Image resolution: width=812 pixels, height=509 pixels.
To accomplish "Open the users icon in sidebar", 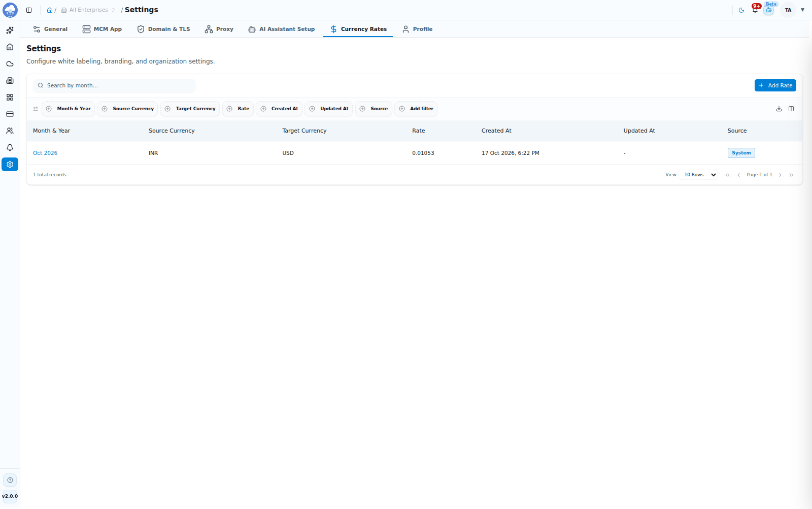I will [10, 131].
